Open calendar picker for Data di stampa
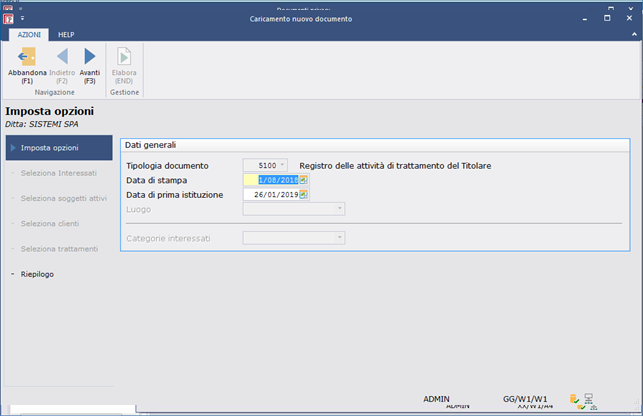 303,180
